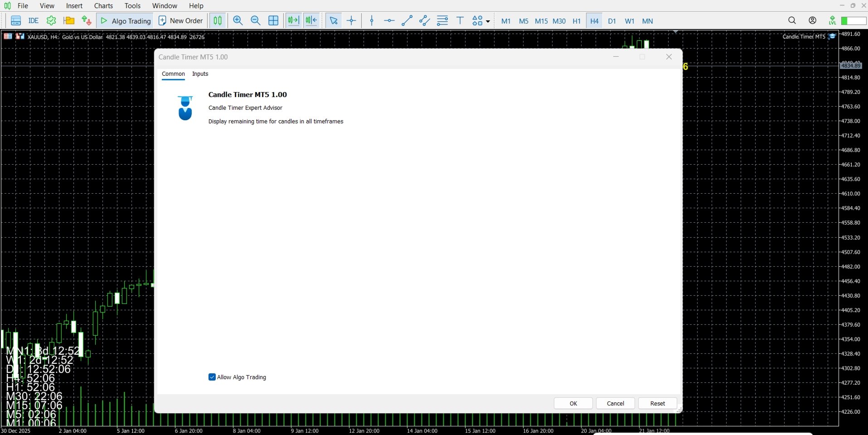The width and height of the screenshot is (868, 435).
Task: Click the 4891.60 price scale value
Action: 851,34
